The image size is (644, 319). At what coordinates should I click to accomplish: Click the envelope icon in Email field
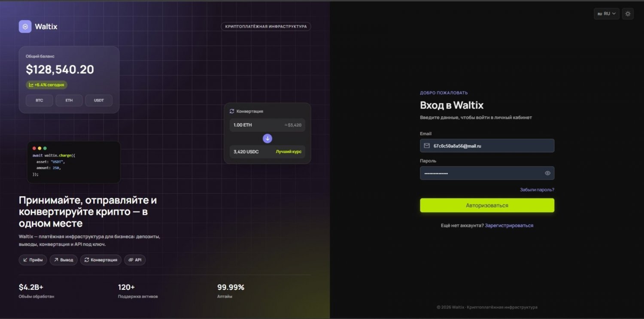pyautogui.click(x=427, y=146)
